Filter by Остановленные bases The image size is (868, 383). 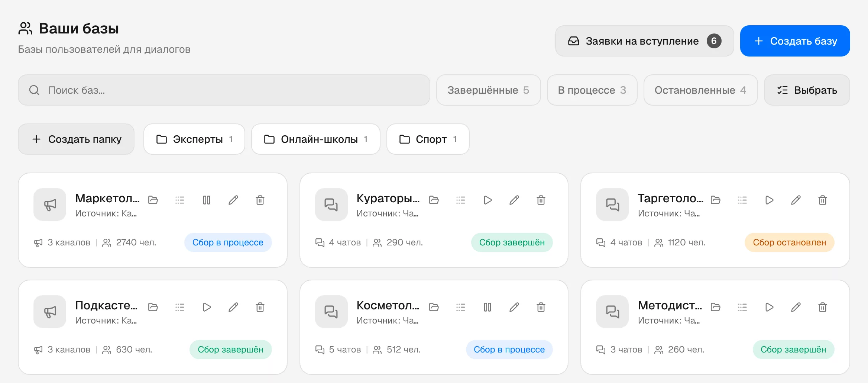[700, 90]
